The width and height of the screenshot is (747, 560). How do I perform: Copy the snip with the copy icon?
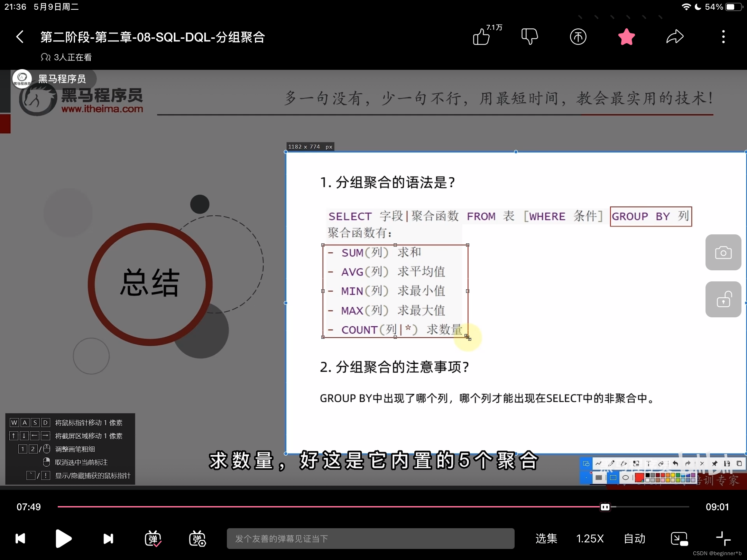click(739, 464)
